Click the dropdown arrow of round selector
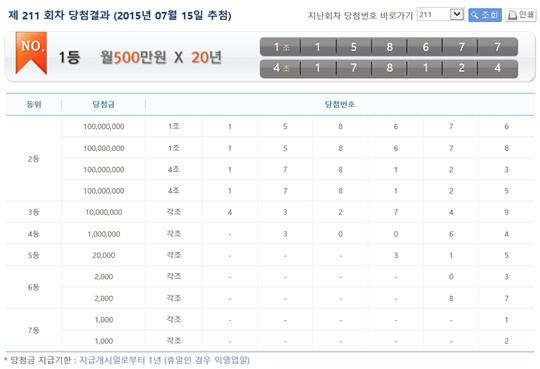 pyautogui.click(x=457, y=14)
